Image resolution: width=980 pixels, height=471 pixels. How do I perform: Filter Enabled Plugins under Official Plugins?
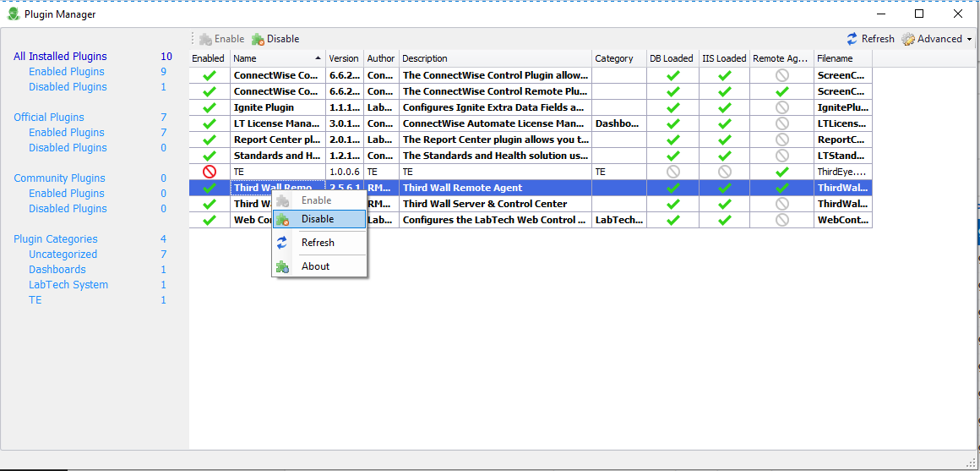coord(66,133)
